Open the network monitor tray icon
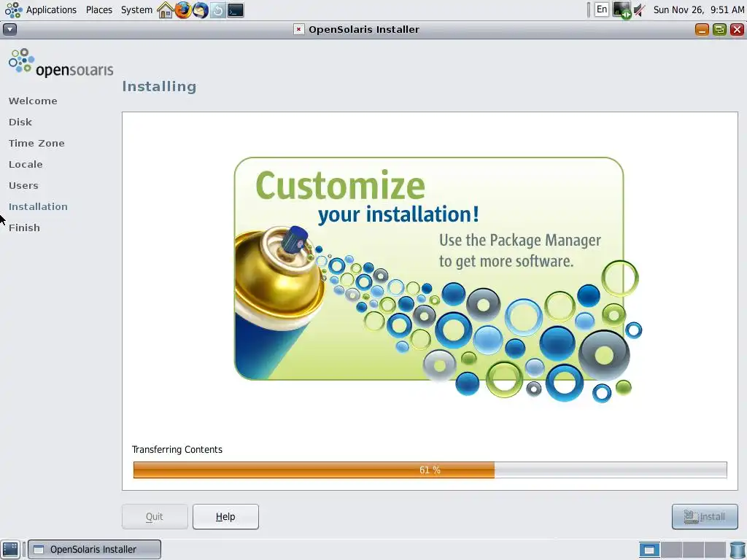747x560 pixels. [622, 10]
